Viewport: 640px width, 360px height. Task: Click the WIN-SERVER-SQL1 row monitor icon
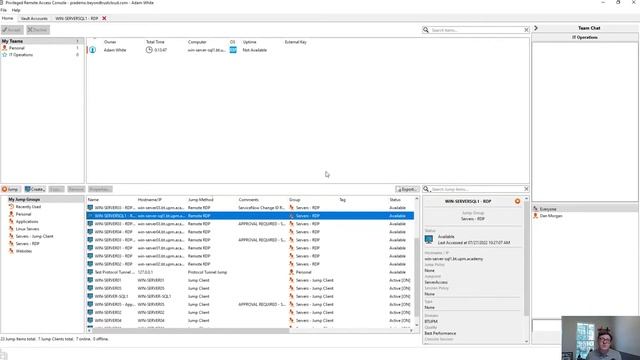(90, 296)
